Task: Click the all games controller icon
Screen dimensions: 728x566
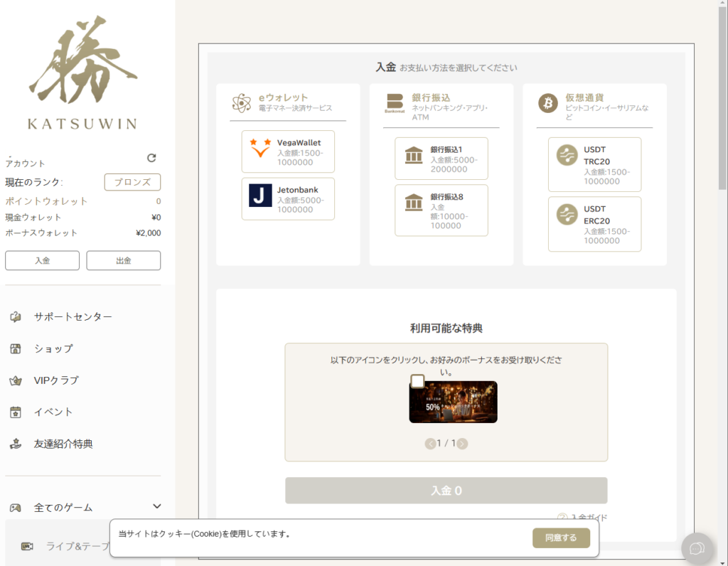Action: (x=16, y=508)
